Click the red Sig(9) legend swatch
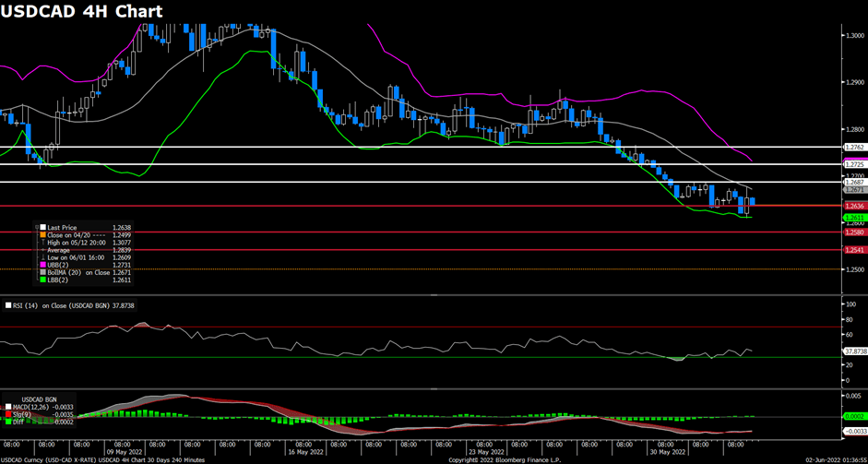 click(8, 414)
